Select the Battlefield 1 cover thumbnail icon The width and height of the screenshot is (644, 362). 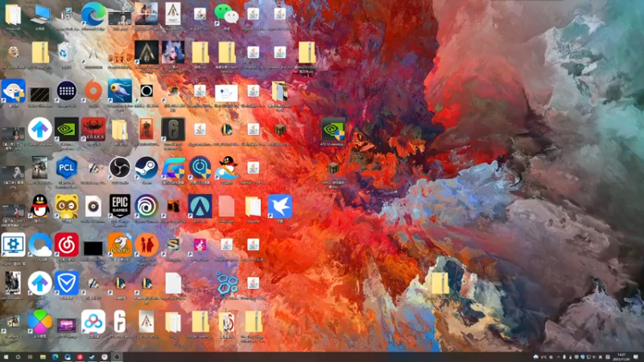coord(147,14)
